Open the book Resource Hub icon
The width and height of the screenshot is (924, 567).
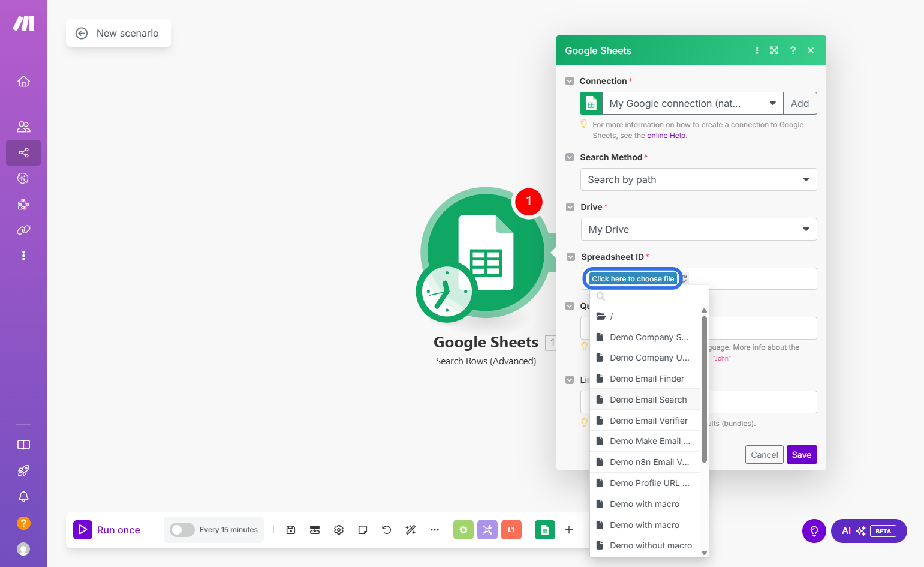tap(23, 445)
